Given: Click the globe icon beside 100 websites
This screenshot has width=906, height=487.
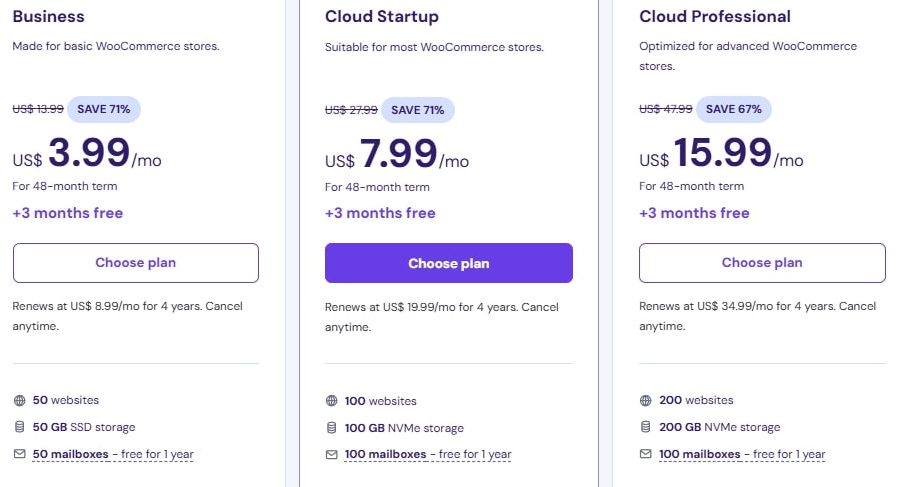Looking at the screenshot, I should tap(332, 401).
